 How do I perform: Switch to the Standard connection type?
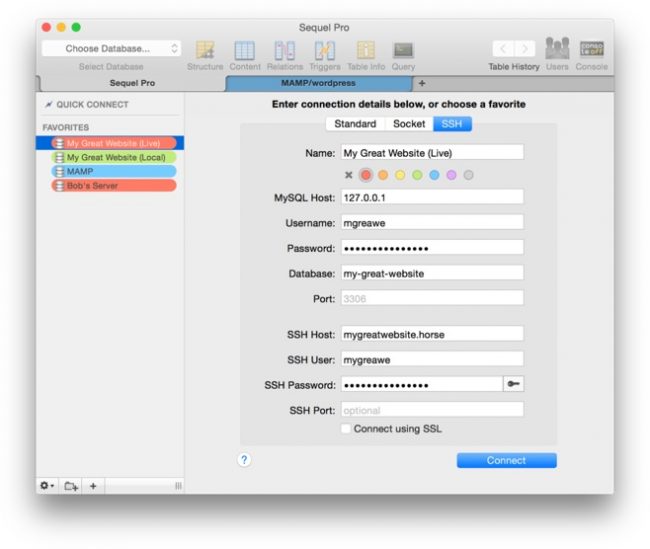(x=355, y=124)
